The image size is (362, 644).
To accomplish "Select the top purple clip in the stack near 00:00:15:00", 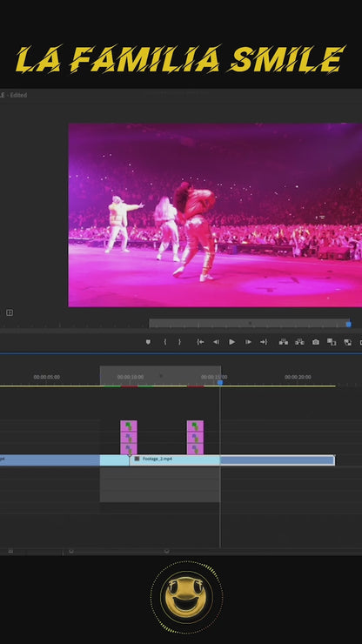I will [195, 426].
